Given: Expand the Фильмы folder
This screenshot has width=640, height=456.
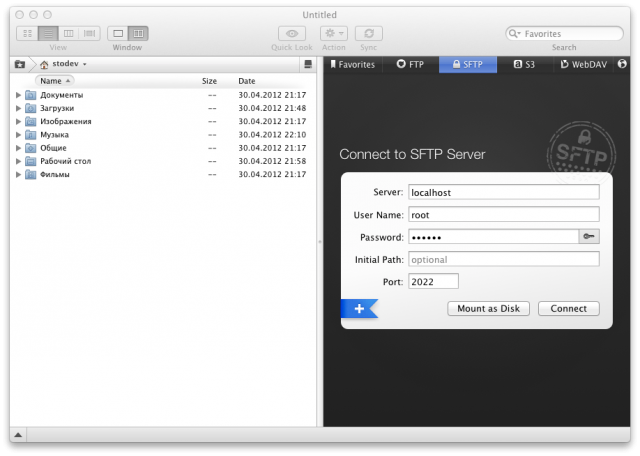Looking at the screenshot, I should (18, 174).
